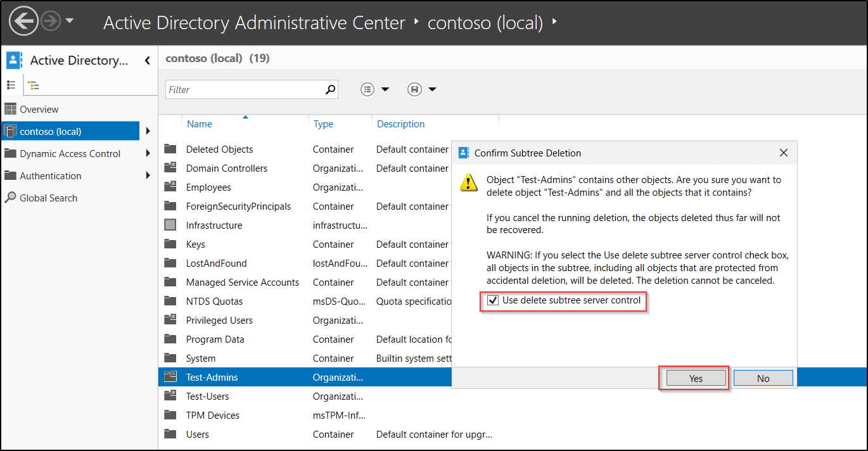Uncheck Use delete subtree server control
Screen dimensions: 868x451
click(x=493, y=301)
